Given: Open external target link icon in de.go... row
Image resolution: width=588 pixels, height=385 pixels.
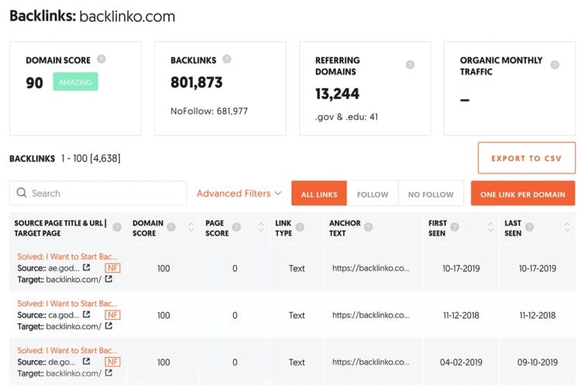Looking at the screenshot, I should (108, 373).
